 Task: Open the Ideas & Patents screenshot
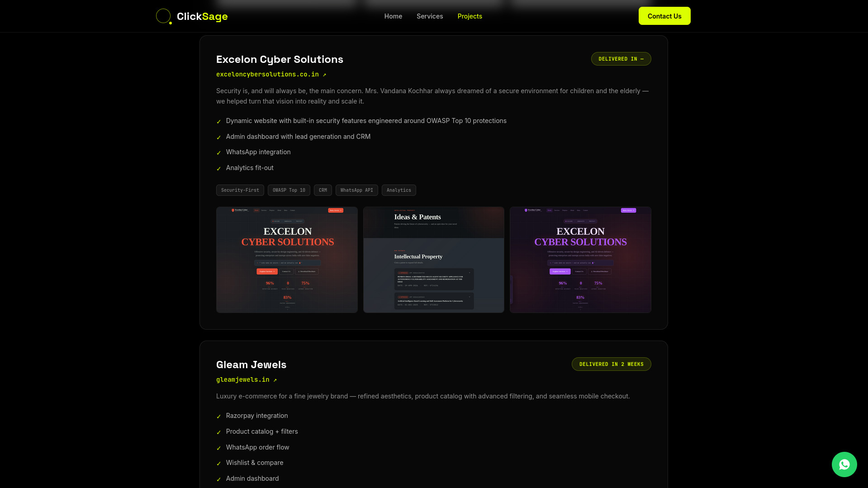[433, 260]
